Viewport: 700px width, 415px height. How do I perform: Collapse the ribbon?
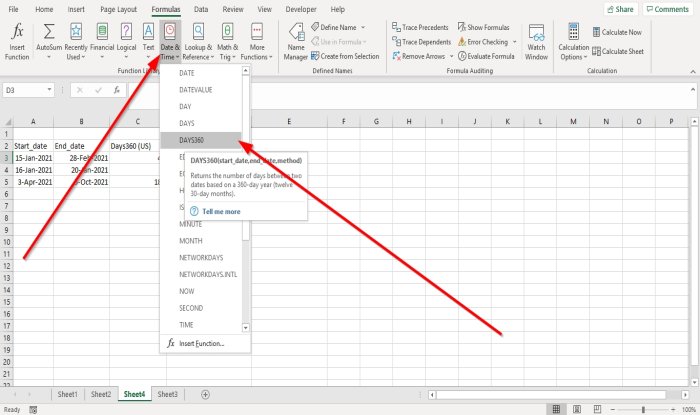pos(692,71)
